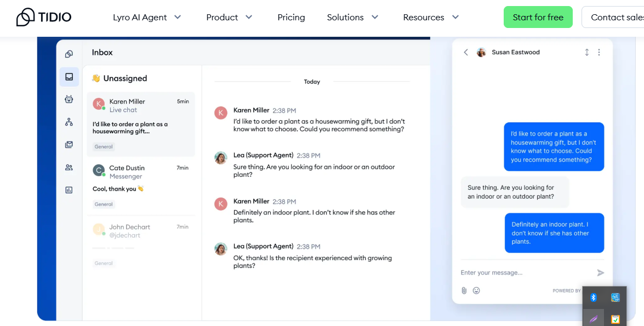Viewport: 644px width, 326px height.
Task: Collapse the chat with the back chevron
Action: 466,52
